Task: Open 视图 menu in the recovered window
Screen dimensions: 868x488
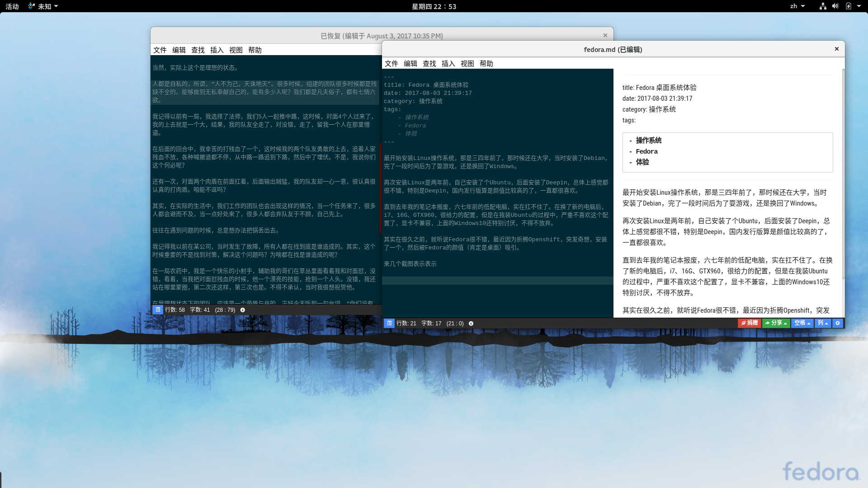Action: (236, 50)
